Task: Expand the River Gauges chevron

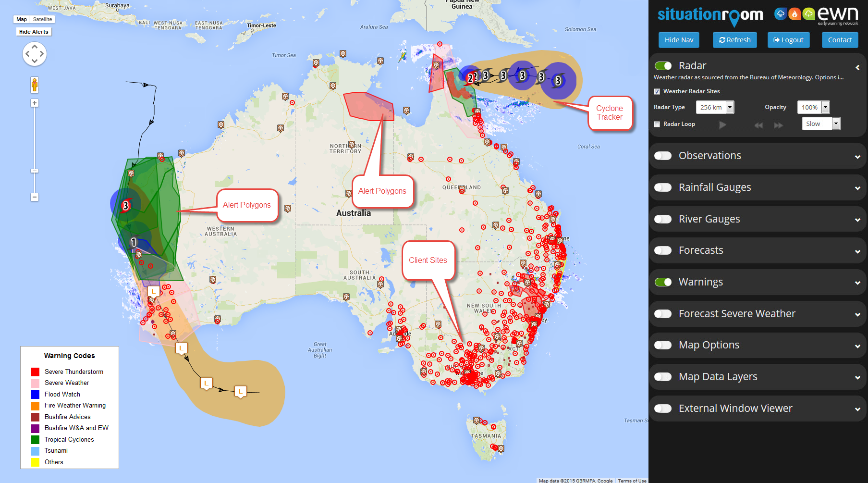Action: pyautogui.click(x=857, y=220)
